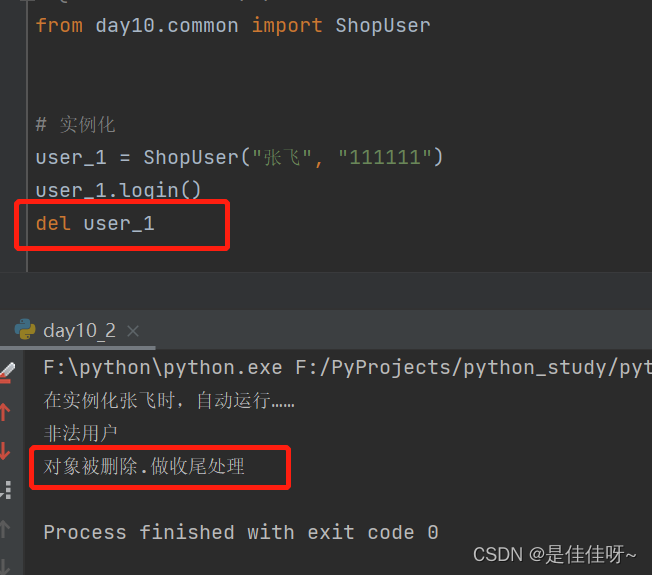Place cursor on the '# 实例化' comment

coord(75,125)
